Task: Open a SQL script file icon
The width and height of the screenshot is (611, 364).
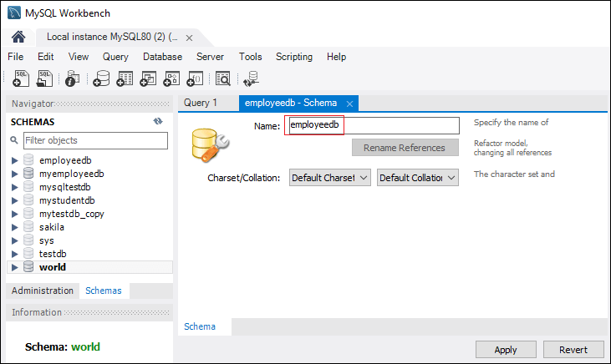Action: point(45,78)
